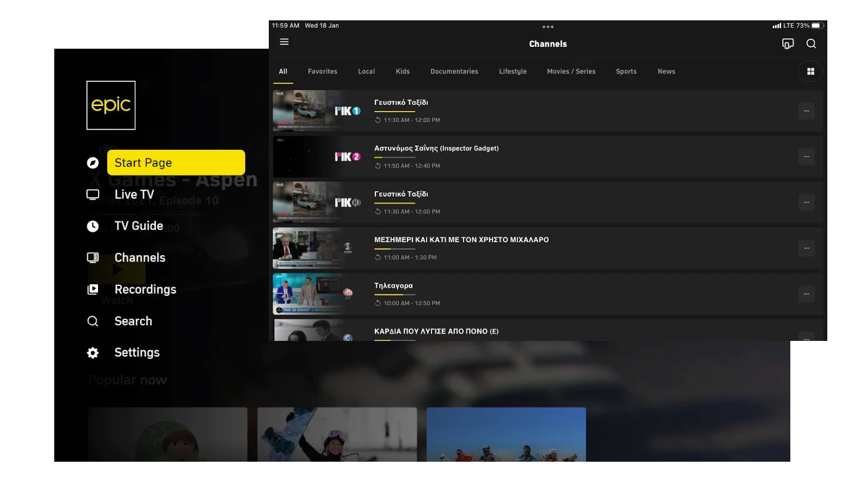Image resolution: width=868 pixels, height=487 pixels.
Task: Open search with the top-right magnifier icon
Action: pyautogui.click(x=811, y=43)
